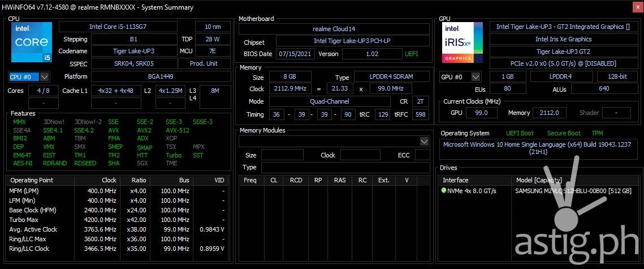The image size is (644, 269).
Task: Click the 10 nm process value
Action: (213, 27)
